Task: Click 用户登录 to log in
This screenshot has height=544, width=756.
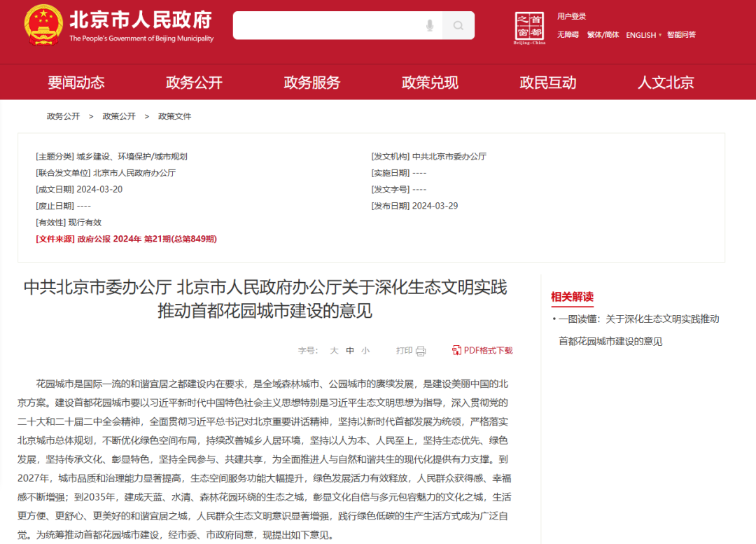Action: point(572,15)
